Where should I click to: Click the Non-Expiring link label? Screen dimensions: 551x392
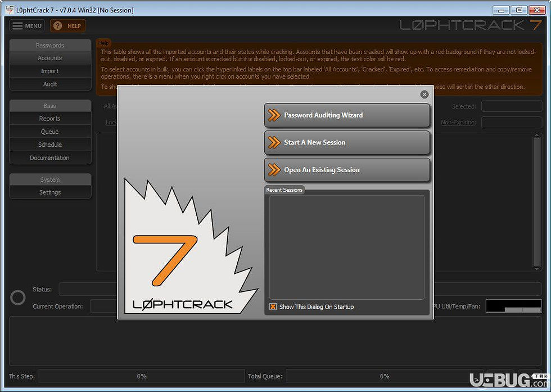click(459, 123)
